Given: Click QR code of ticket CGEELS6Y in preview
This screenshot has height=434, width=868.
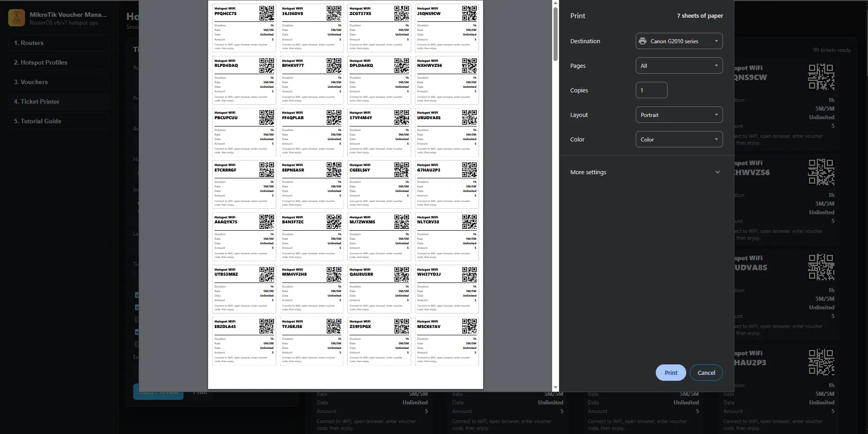Looking at the screenshot, I should (x=402, y=170).
